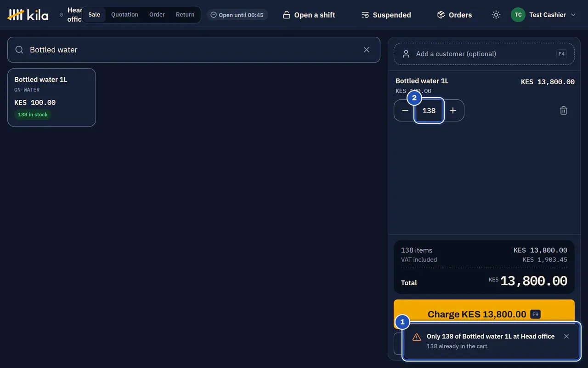Expand the Test Cashier account menu
588x368 pixels.
[x=544, y=15]
